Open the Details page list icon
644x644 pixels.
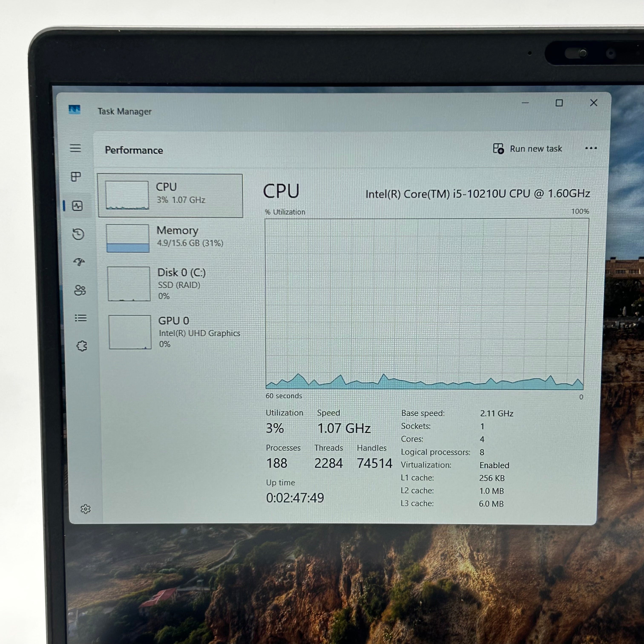coord(81,318)
